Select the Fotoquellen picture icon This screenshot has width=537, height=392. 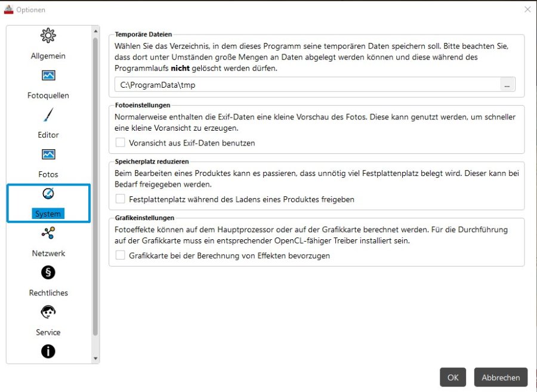tap(48, 75)
